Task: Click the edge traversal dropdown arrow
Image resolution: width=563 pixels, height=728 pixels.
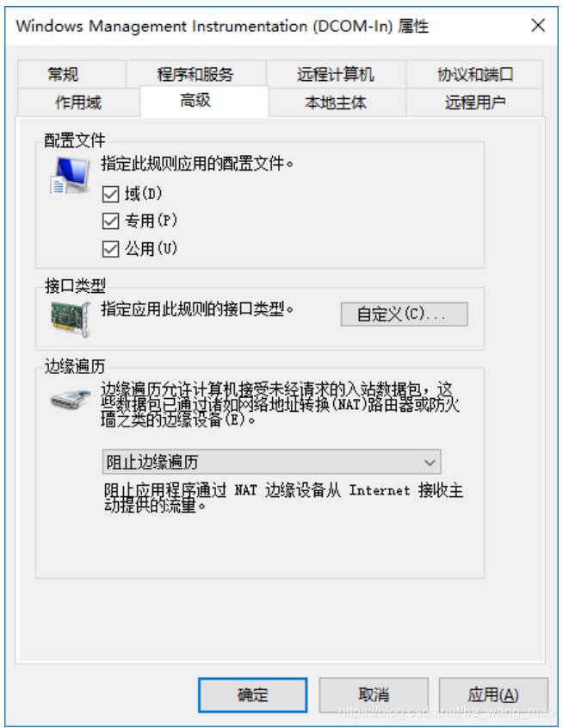Action: tap(430, 462)
